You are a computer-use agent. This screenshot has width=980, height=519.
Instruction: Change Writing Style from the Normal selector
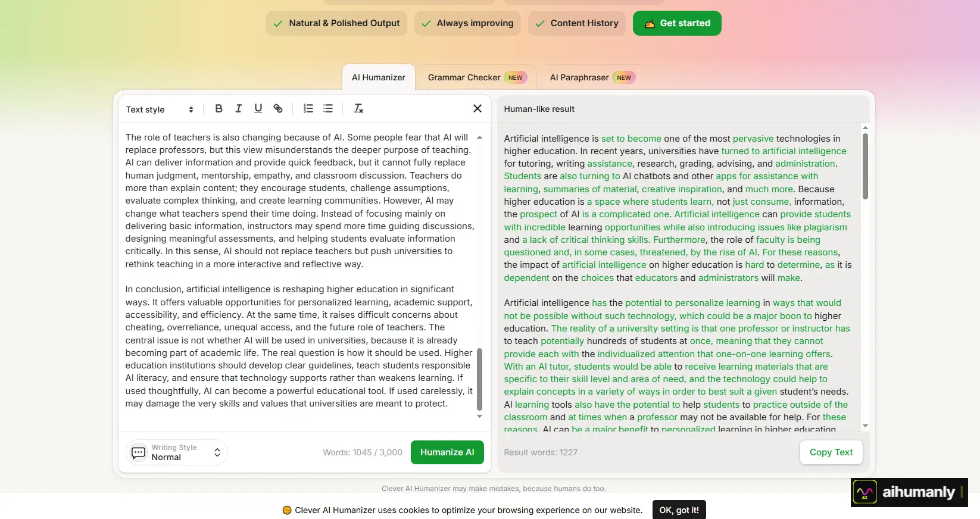pos(176,452)
